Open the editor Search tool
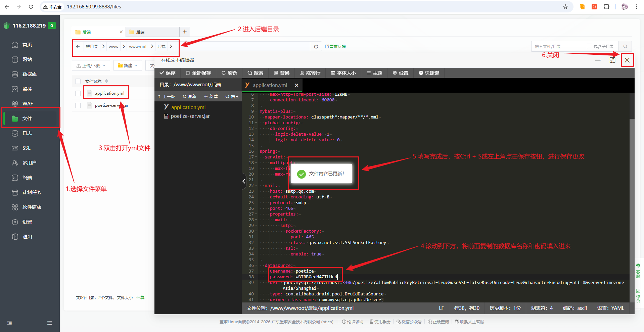Screen dimensions: 644x332 pos(255,73)
